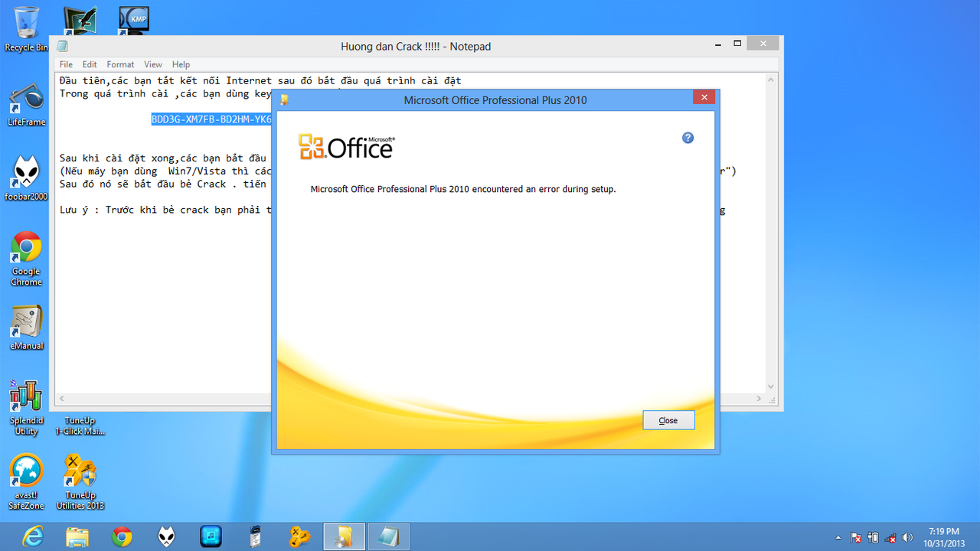Click the battery power tray icon
The height and width of the screenshot is (551, 980).
pyautogui.click(x=874, y=537)
